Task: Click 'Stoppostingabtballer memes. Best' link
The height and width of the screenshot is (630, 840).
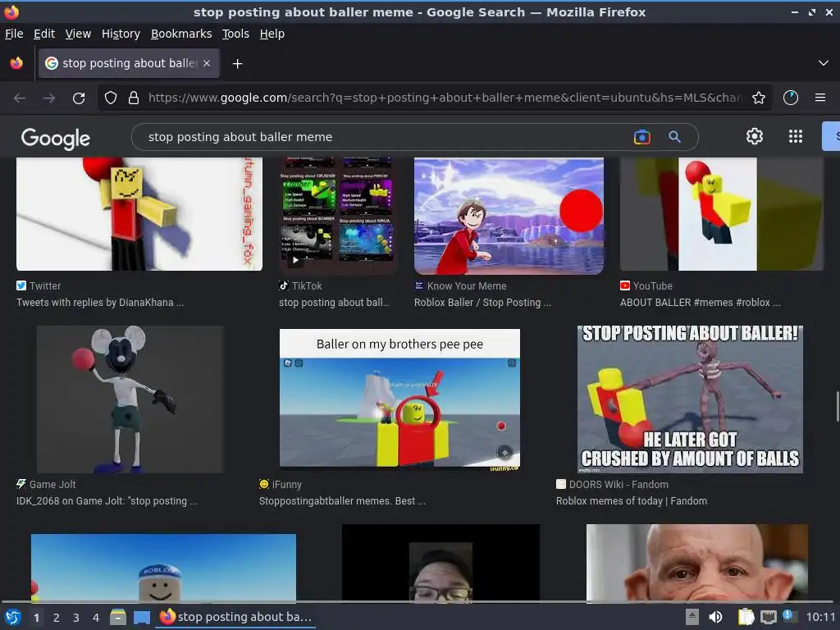Action: pyautogui.click(x=342, y=501)
